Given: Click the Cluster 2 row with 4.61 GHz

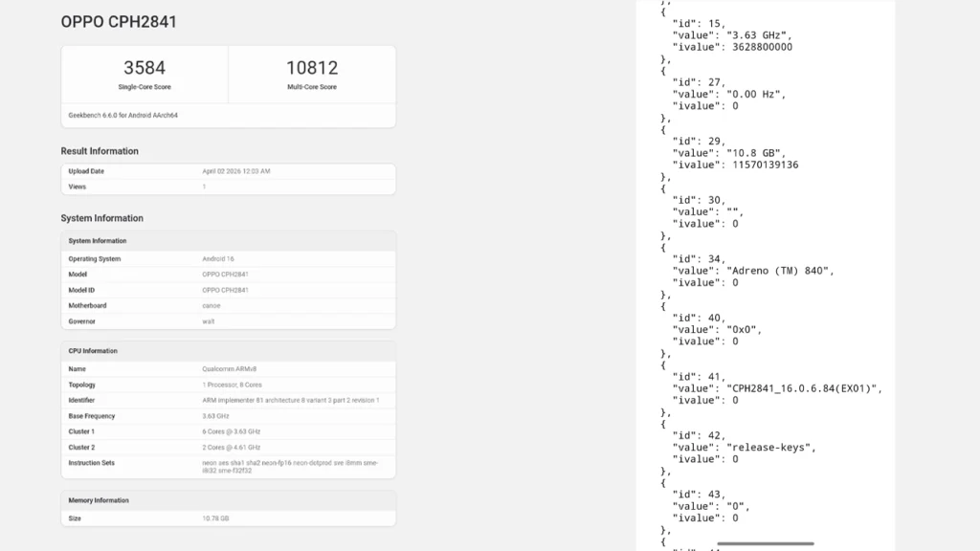Looking at the screenshot, I should tap(228, 448).
